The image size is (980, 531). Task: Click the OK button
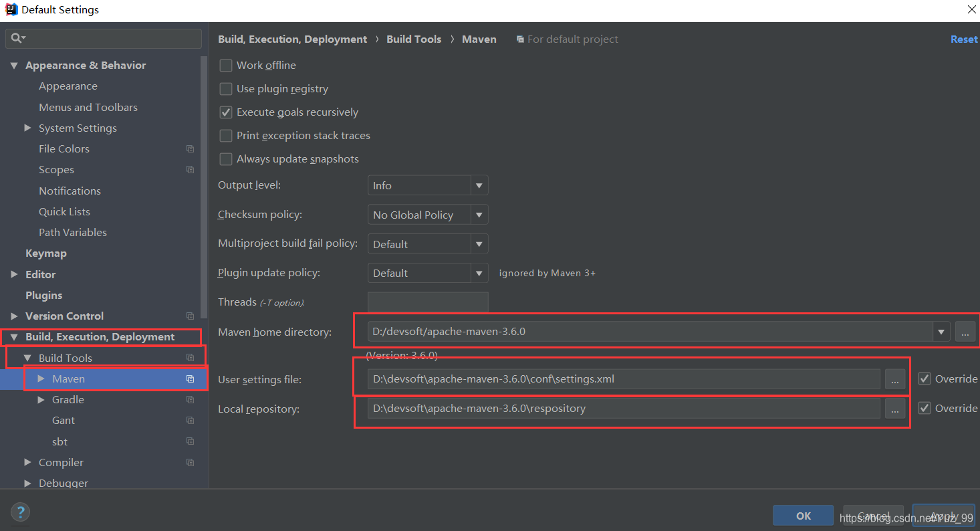804,516
